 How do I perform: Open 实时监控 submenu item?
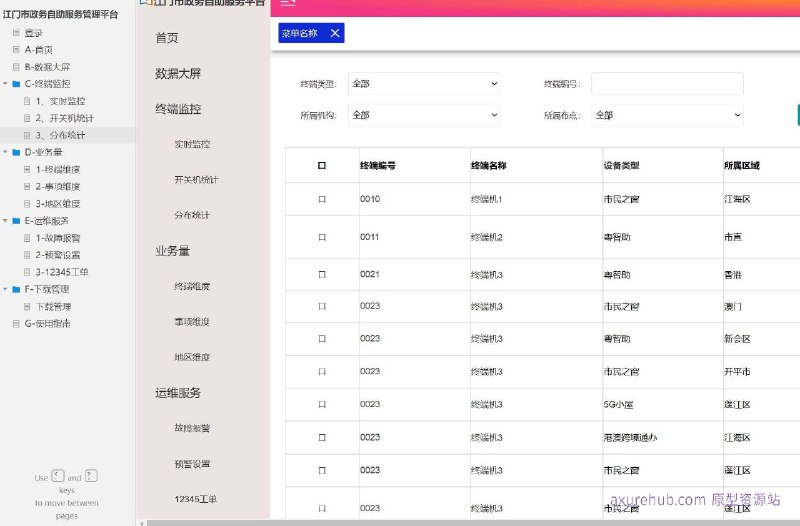[192, 144]
